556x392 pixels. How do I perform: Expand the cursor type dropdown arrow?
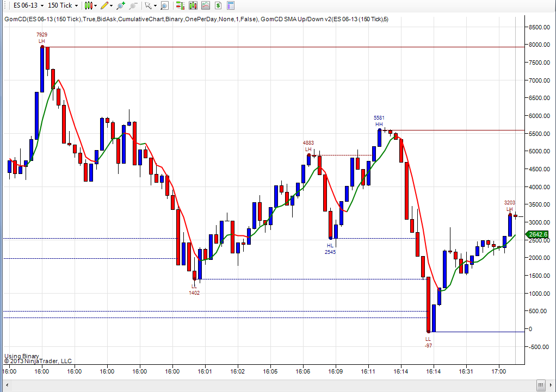pyautogui.click(x=155, y=5)
